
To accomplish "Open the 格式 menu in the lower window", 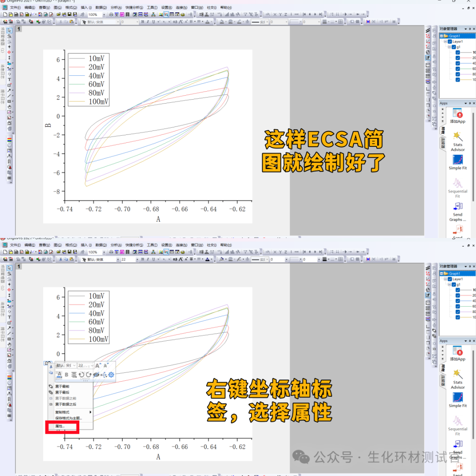I will tap(71, 245).
